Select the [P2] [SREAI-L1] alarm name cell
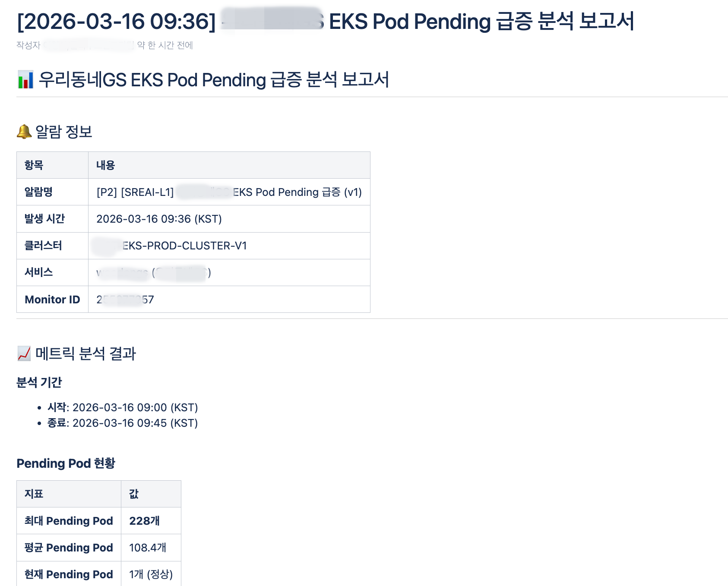 pos(229,192)
